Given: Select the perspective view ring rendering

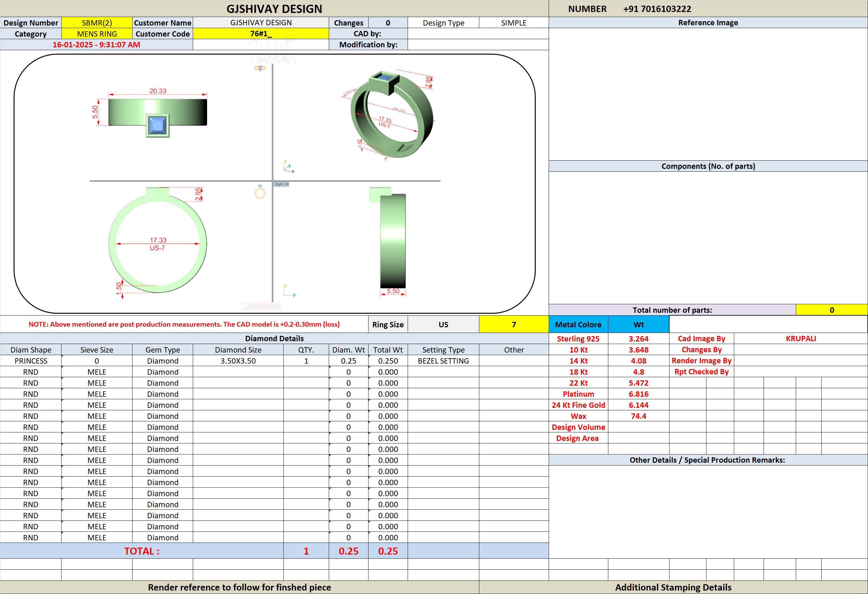Looking at the screenshot, I should click(392, 114).
